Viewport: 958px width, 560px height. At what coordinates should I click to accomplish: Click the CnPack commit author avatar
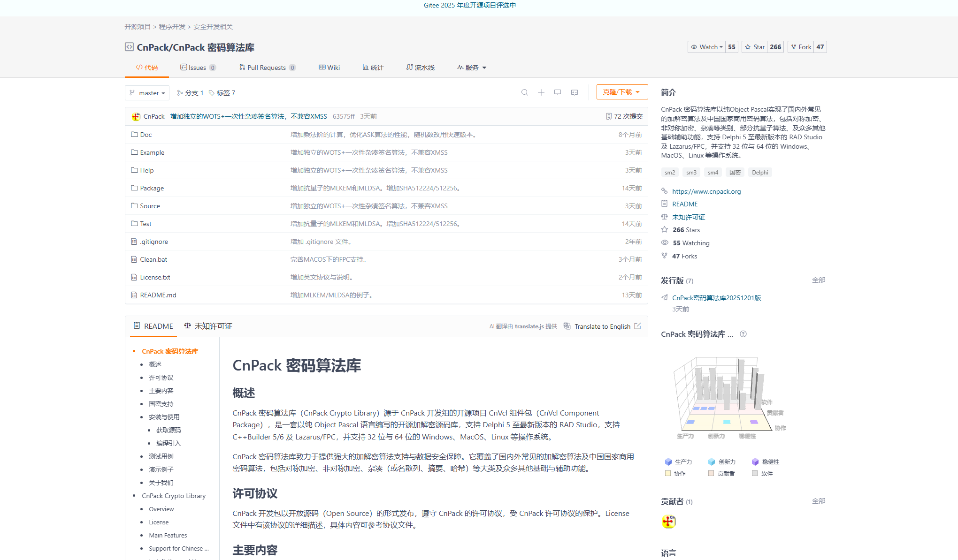tap(136, 116)
